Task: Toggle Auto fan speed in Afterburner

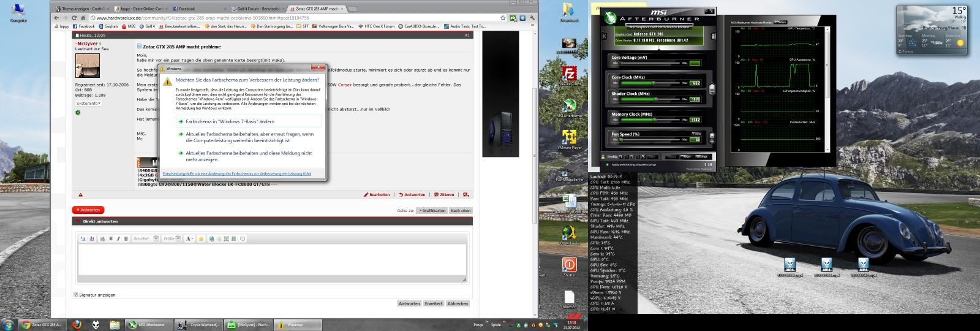Action: click(x=696, y=134)
